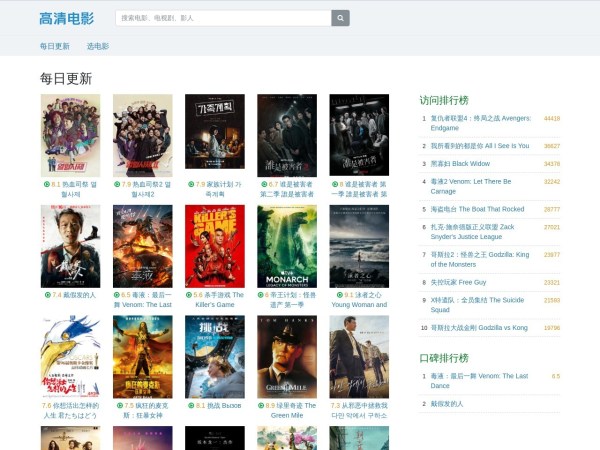Click the search movies input field
Viewport: 600px width, 450px height.
click(223, 18)
